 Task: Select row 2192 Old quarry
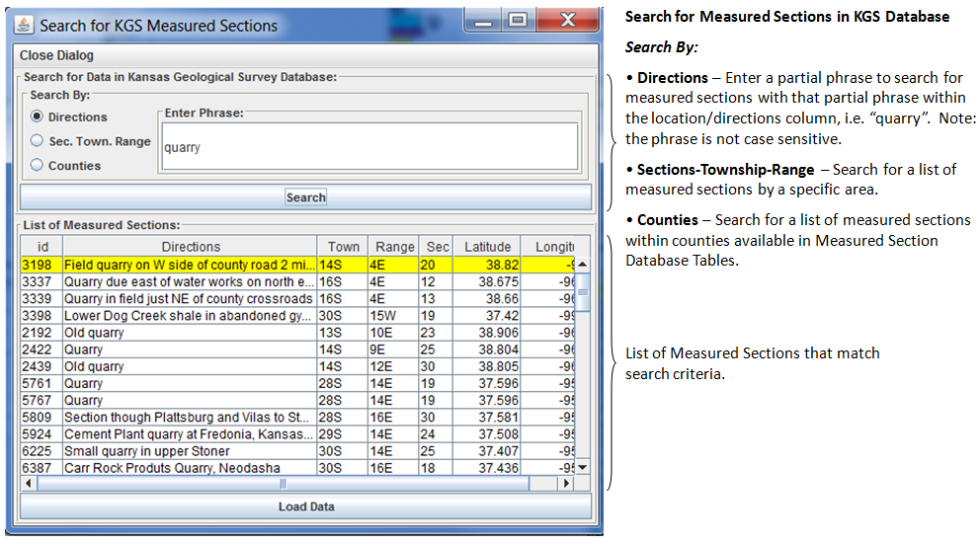point(297,333)
